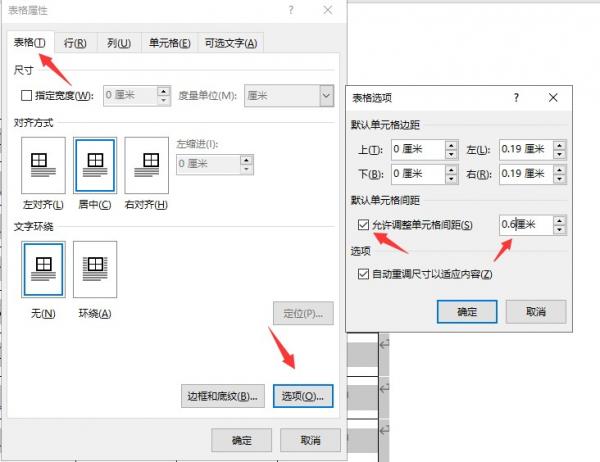
Task: Click the preferred width input field
Action: (130, 95)
